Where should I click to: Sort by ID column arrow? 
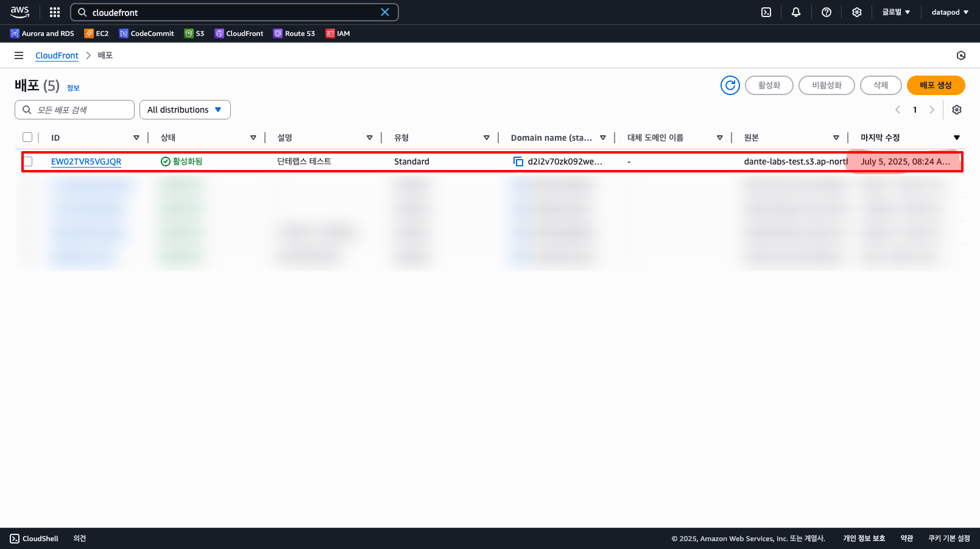(136, 138)
